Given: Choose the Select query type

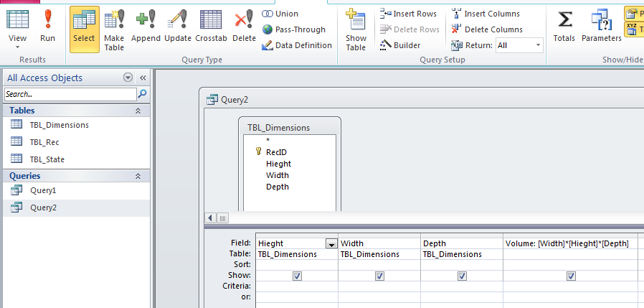Looking at the screenshot, I should [84, 29].
